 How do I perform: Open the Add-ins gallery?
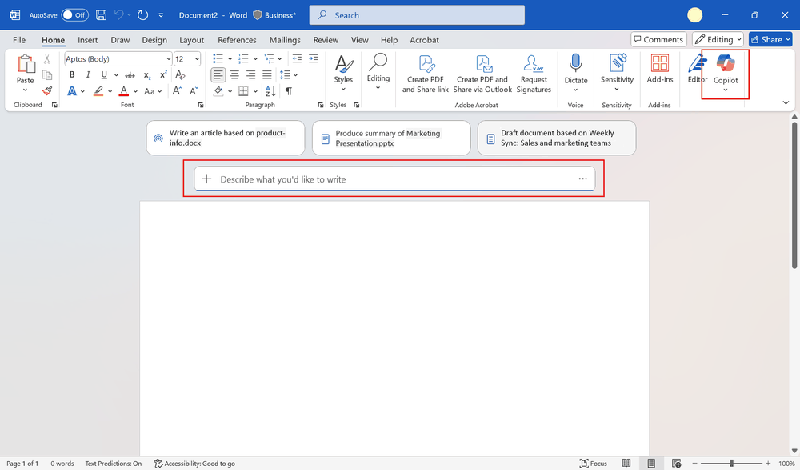pyautogui.click(x=660, y=68)
